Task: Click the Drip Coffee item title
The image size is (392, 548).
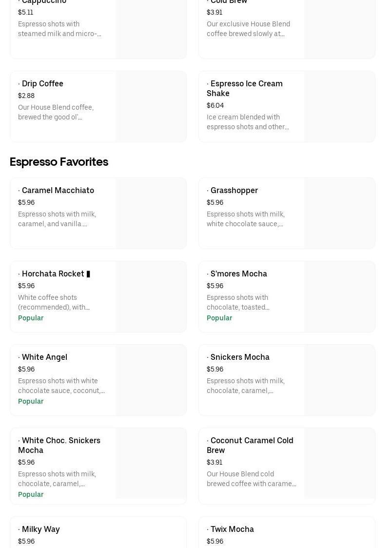Action: click(x=42, y=84)
